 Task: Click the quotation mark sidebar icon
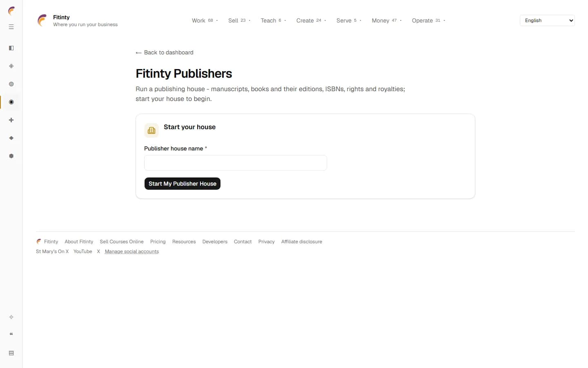point(11,334)
